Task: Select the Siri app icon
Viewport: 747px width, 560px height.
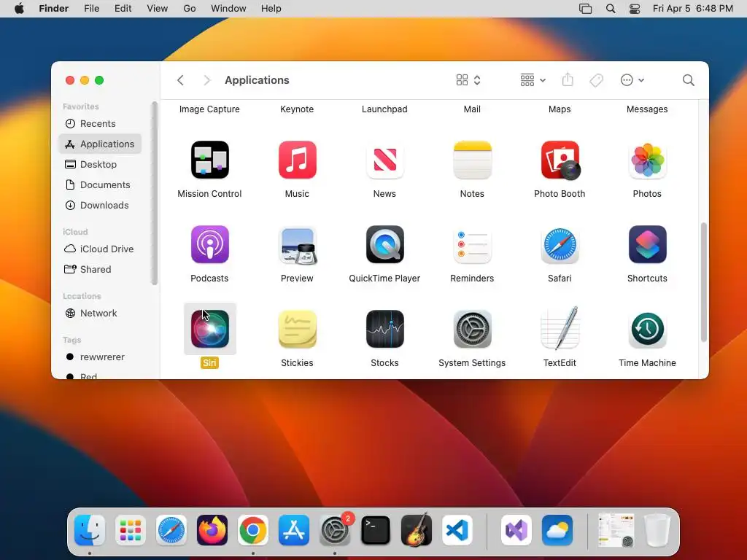Action: point(209,329)
